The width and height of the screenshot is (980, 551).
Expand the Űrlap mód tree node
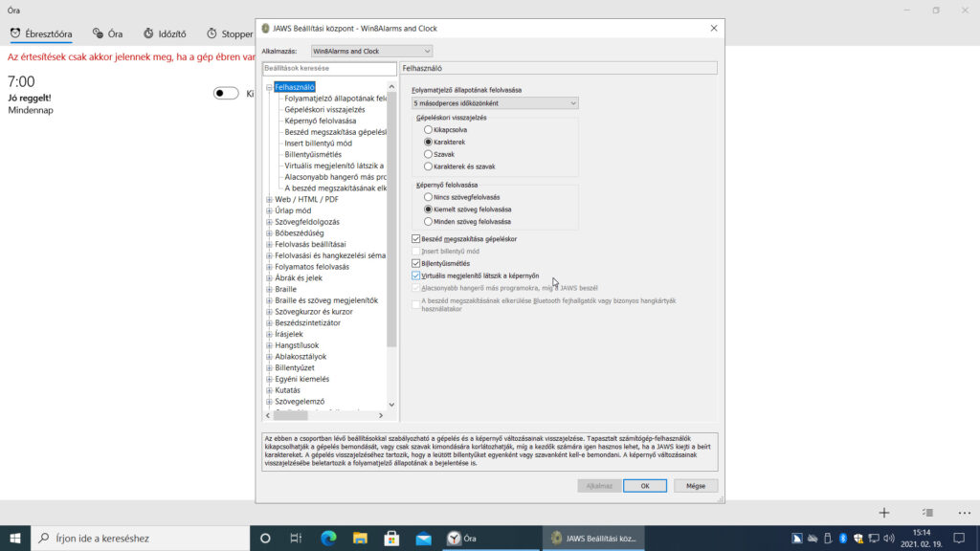click(269, 211)
